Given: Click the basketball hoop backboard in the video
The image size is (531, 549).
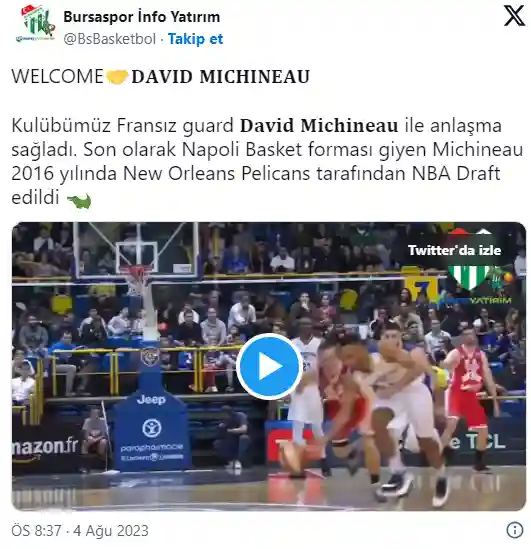Looking at the screenshot, I should 137,249.
